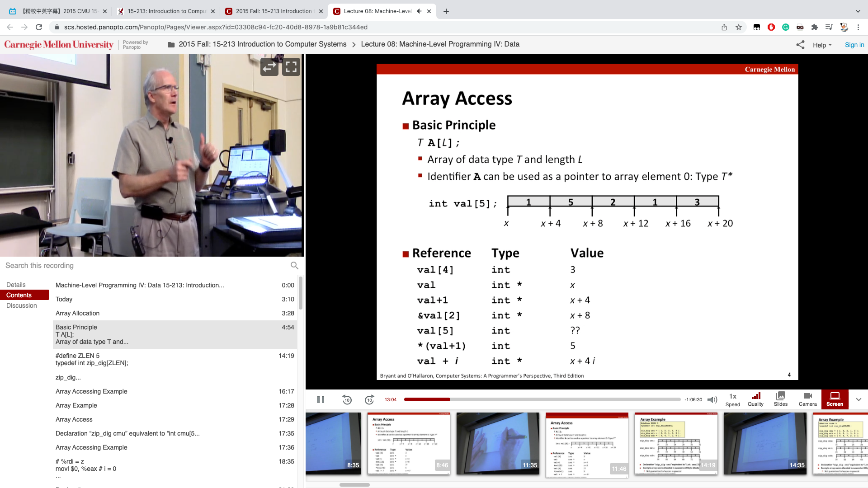Click Carnegie Mellon University logo
868x488 pixels.
(59, 44)
